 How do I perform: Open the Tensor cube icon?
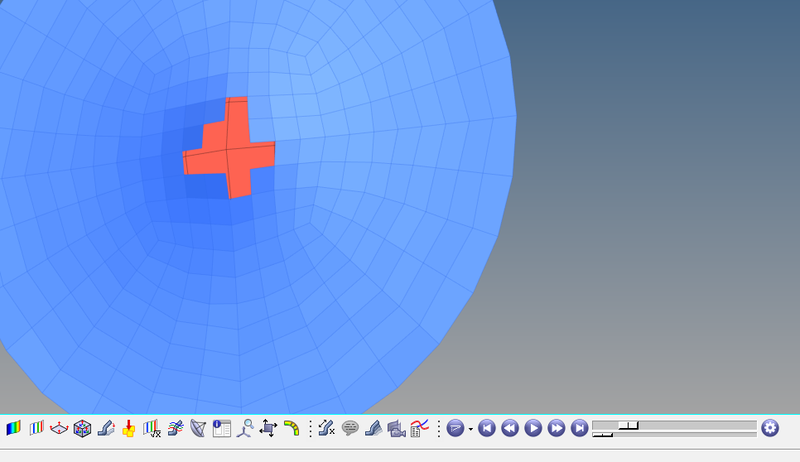[82, 428]
